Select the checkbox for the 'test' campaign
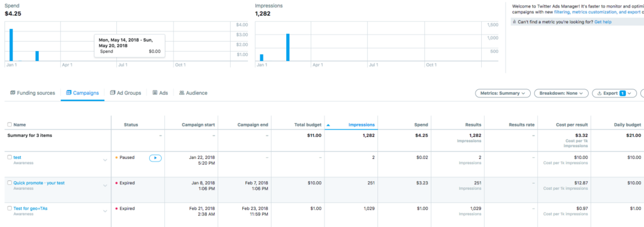Image resolution: width=644 pixels, height=227 pixels. (10, 157)
